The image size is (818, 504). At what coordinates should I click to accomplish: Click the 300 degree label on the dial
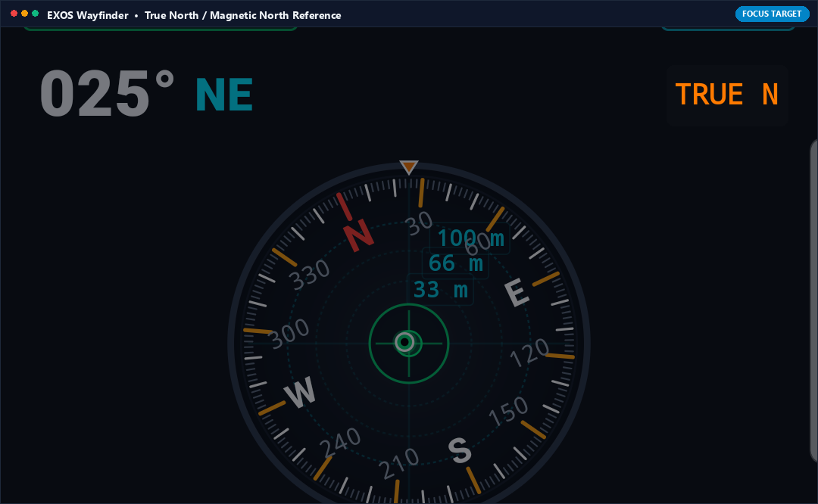point(289,333)
